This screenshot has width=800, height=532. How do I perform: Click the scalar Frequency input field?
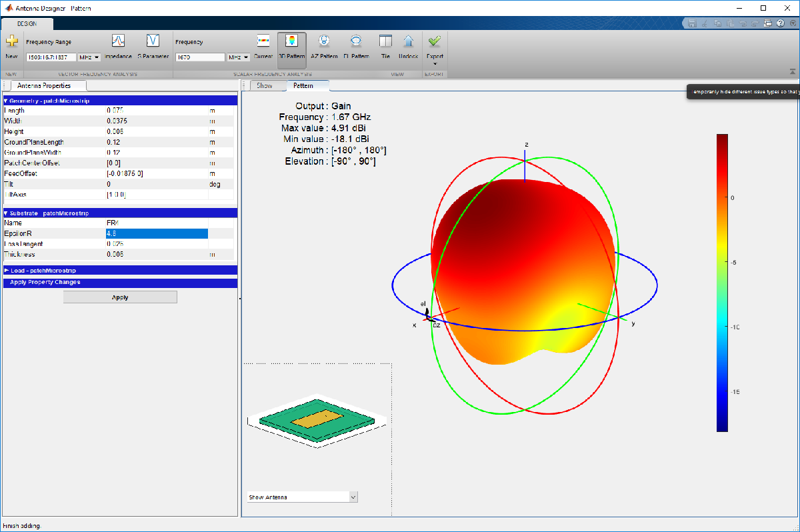click(199, 57)
